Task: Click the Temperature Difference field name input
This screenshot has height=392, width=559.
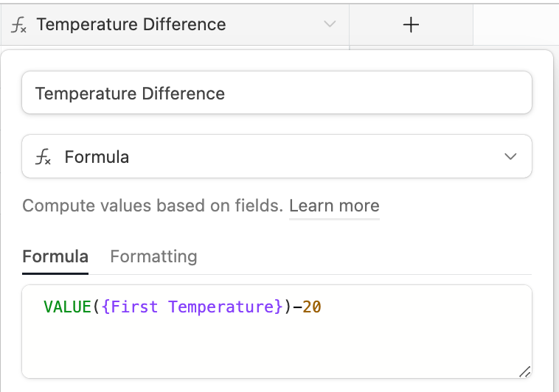Action: coord(277,93)
